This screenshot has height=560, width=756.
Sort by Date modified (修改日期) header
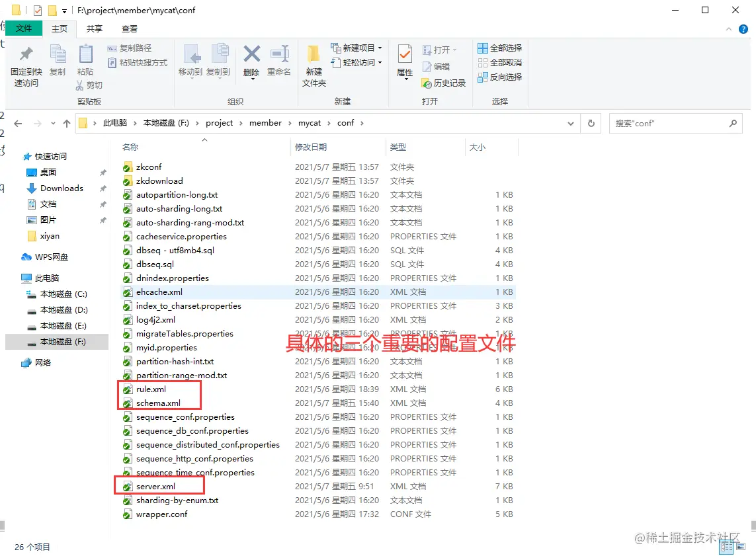click(x=310, y=147)
